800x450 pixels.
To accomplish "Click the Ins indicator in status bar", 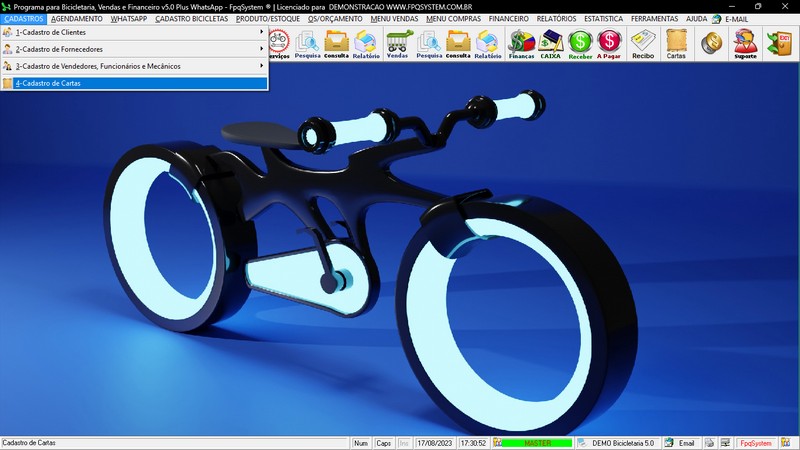I will [x=404, y=443].
